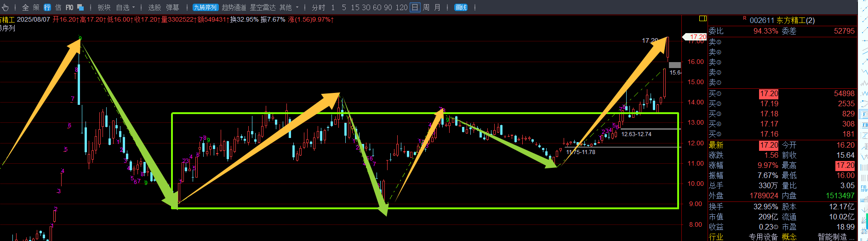Viewport: 868px width, 241px height.
Task: Click the 内盘 1513497 value
Action: (x=840, y=195)
